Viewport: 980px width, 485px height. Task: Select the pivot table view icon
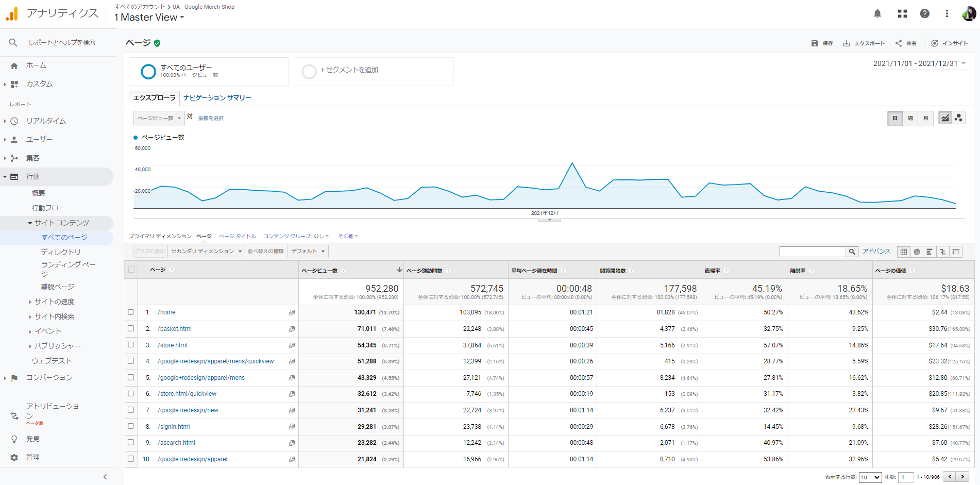pos(956,252)
